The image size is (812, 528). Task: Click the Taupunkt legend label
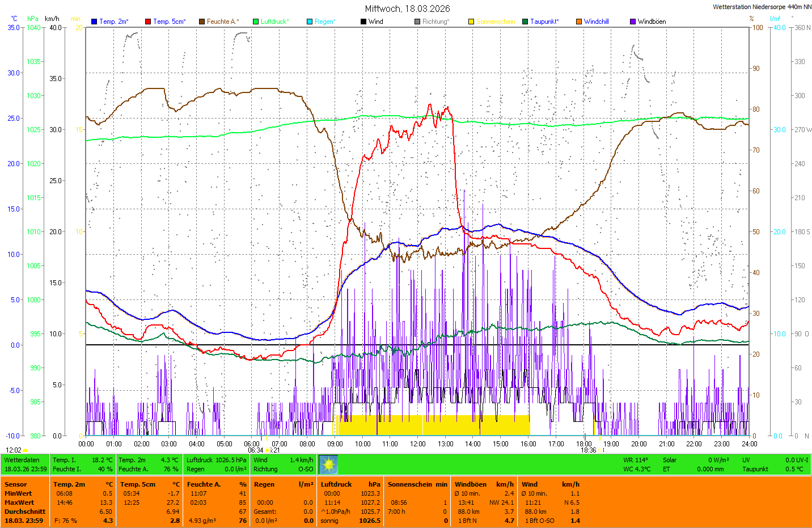(544, 22)
